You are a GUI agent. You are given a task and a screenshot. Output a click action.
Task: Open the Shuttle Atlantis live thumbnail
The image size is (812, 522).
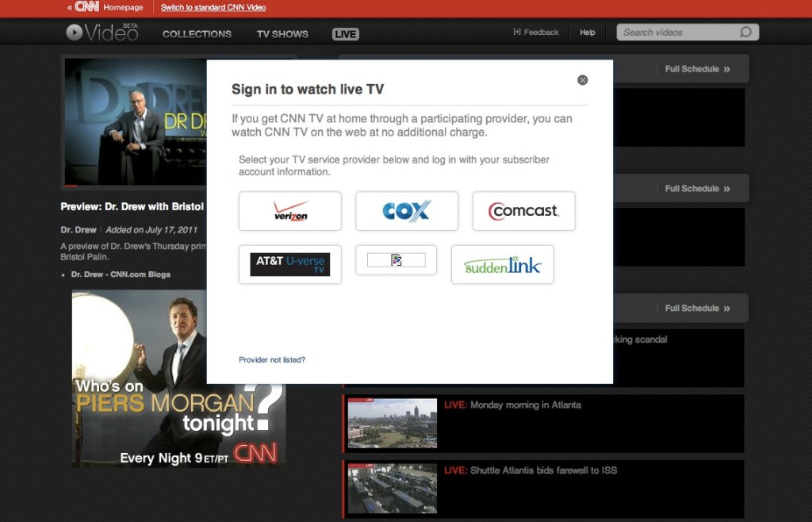[x=392, y=489]
